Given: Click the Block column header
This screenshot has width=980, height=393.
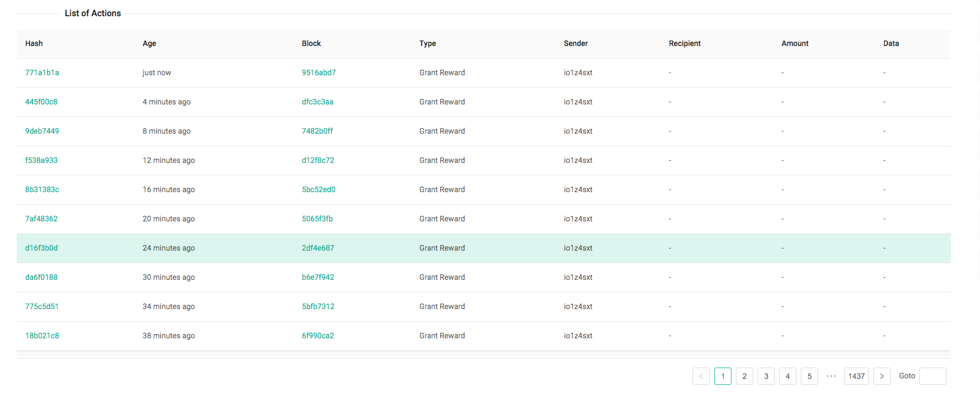Looking at the screenshot, I should click(x=311, y=43).
